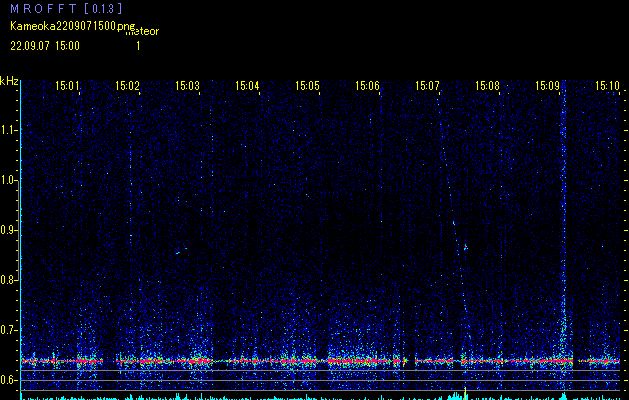Click the 0.6 kHz axis label
The height and width of the screenshot is (400, 629).
pos(8,380)
